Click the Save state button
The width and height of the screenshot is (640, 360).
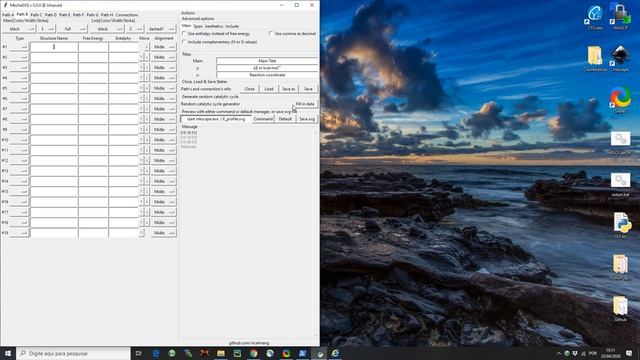(x=308, y=89)
